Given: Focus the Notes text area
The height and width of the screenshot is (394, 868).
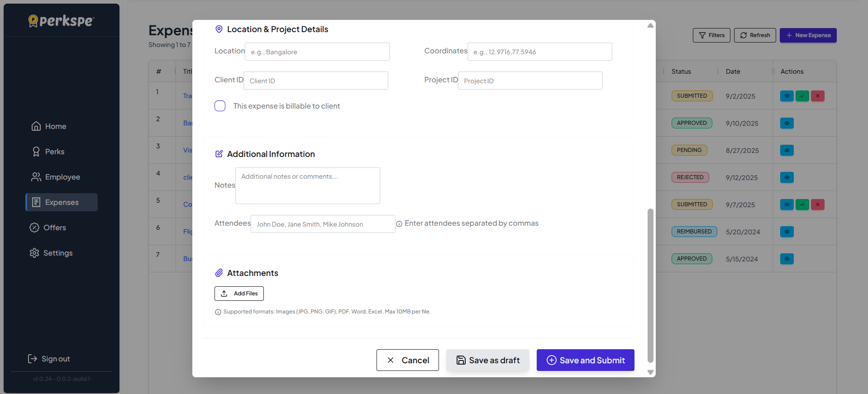Looking at the screenshot, I should 307,185.
